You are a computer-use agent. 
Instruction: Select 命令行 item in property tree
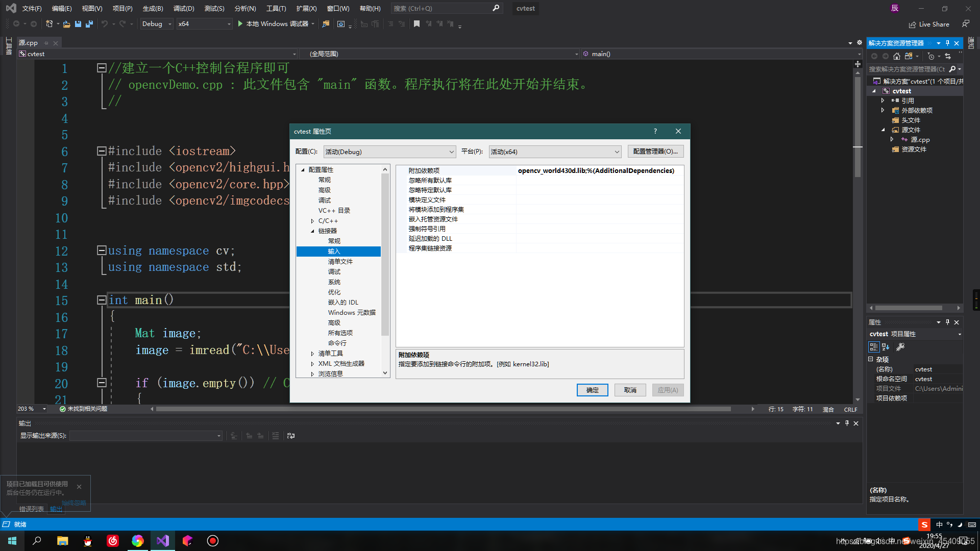point(337,343)
